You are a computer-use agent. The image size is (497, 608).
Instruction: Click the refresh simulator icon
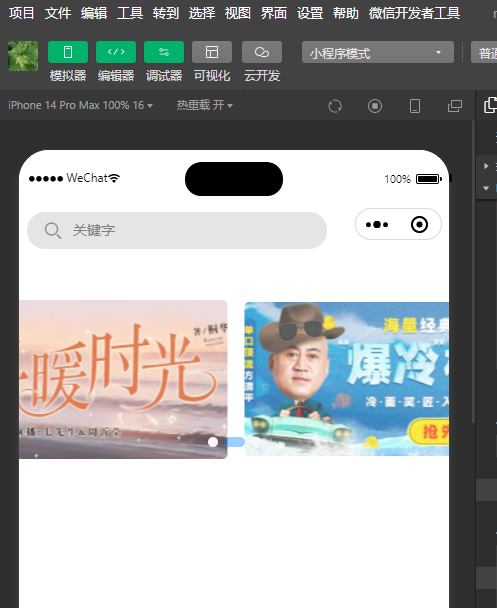[x=335, y=106]
